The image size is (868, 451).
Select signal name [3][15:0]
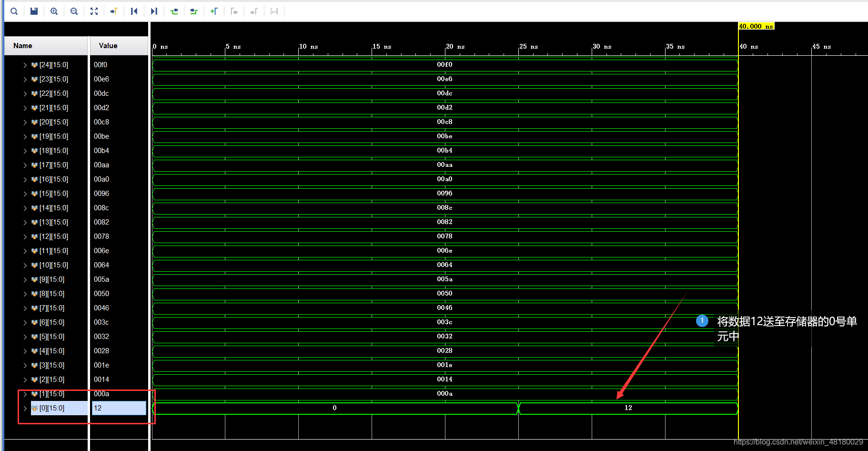(x=52, y=365)
